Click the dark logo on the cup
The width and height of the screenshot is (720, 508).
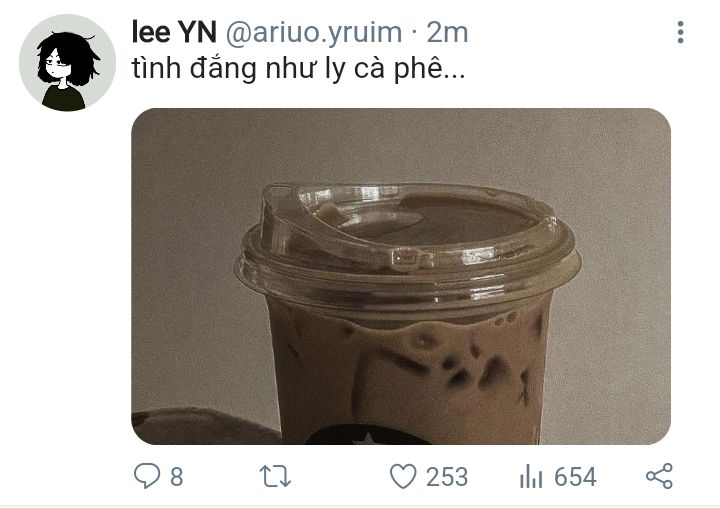(367, 435)
